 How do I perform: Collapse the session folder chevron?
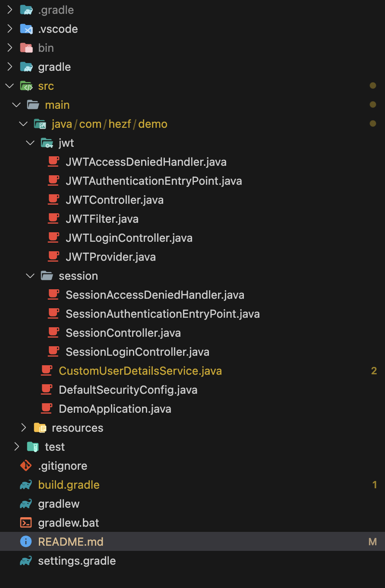point(30,276)
